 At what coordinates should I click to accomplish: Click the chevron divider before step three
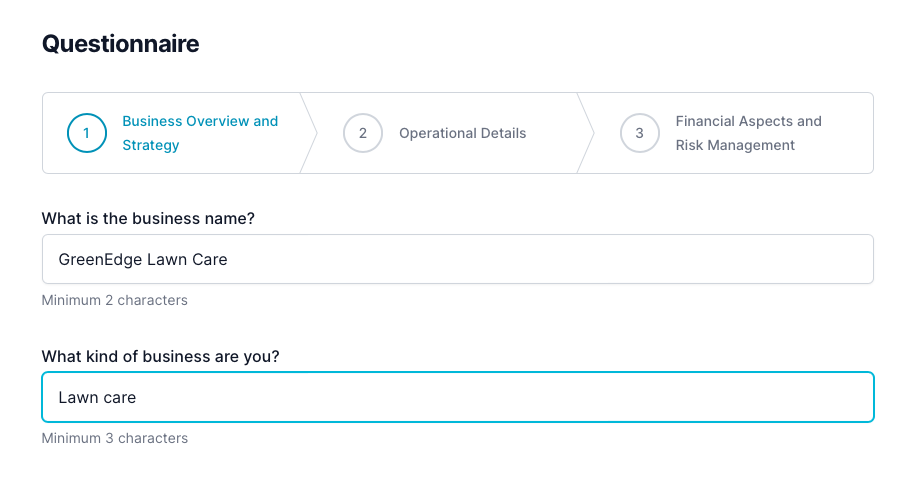tap(586, 133)
